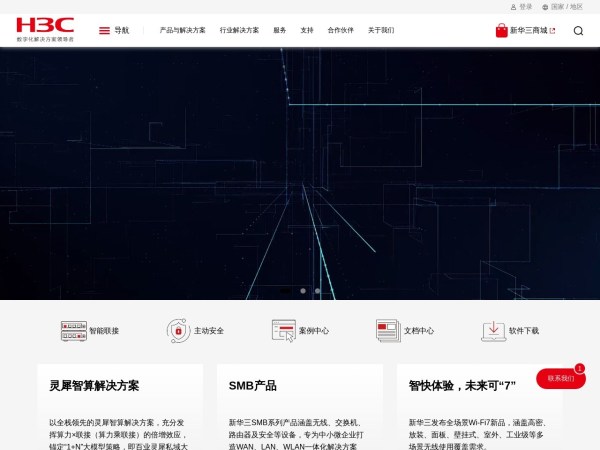The image size is (600, 450).
Task: Open the 关于我们 menu item
Action: point(381,30)
